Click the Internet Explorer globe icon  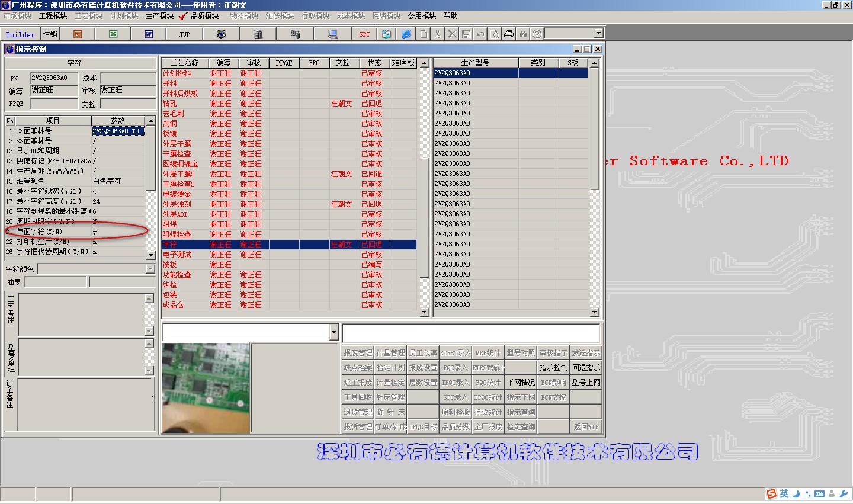point(406,34)
